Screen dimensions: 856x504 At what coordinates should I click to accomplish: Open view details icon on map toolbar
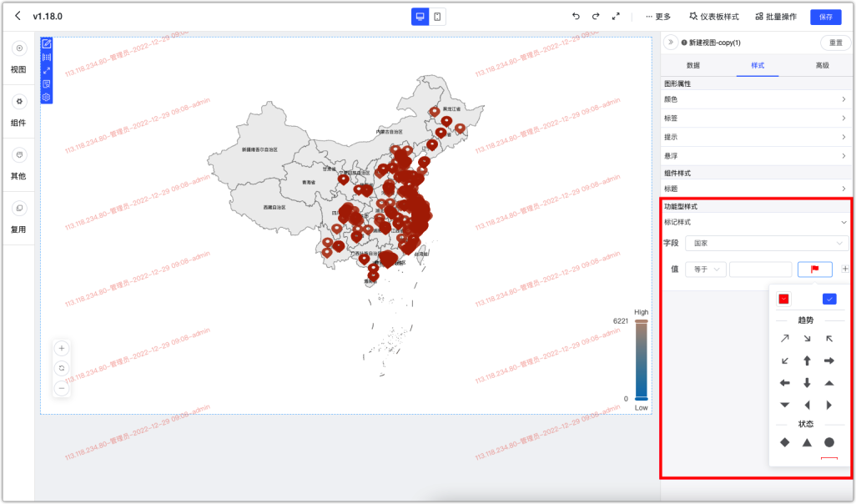(47, 83)
